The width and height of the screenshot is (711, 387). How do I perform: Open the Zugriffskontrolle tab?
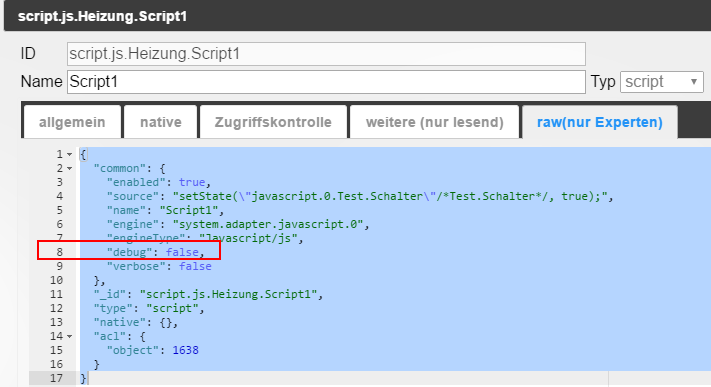pyautogui.click(x=273, y=122)
